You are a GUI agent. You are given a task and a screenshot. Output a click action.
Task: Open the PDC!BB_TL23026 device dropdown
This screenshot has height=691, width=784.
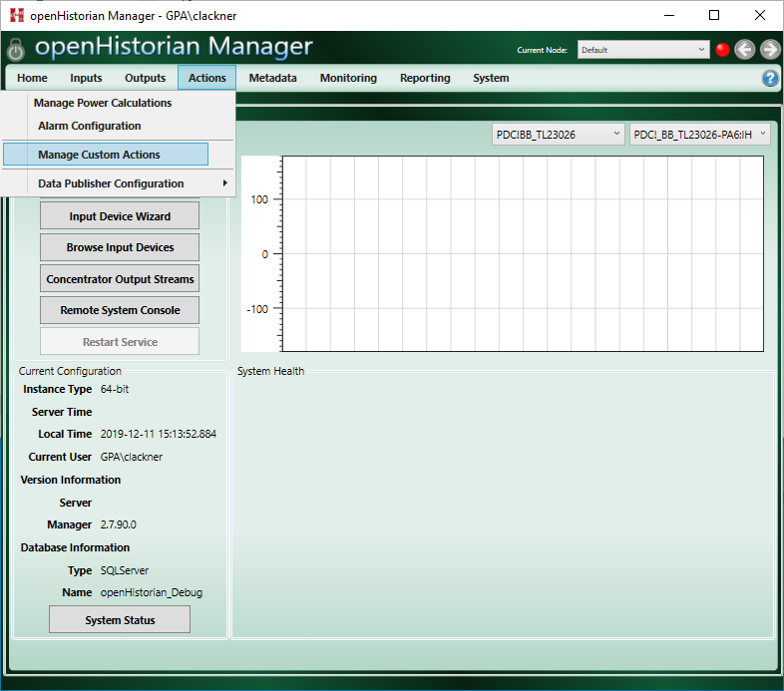coord(558,135)
